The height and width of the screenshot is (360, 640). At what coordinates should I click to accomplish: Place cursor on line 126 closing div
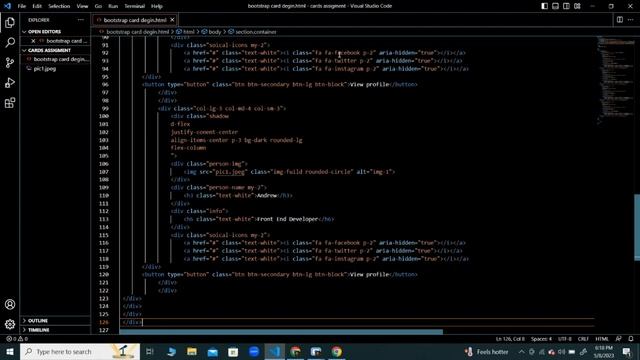tap(132, 322)
